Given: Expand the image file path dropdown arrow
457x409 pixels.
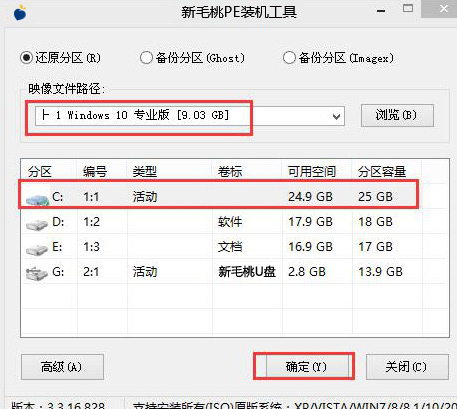Looking at the screenshot, I should click(x=336, y=116).
